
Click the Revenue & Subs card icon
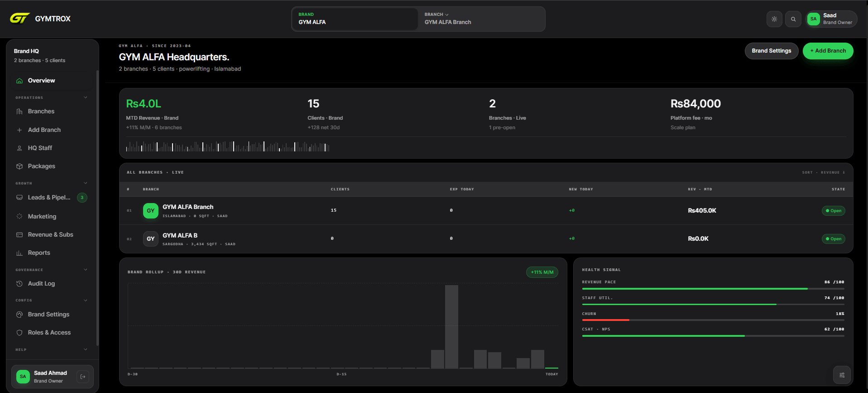point(19,235)
